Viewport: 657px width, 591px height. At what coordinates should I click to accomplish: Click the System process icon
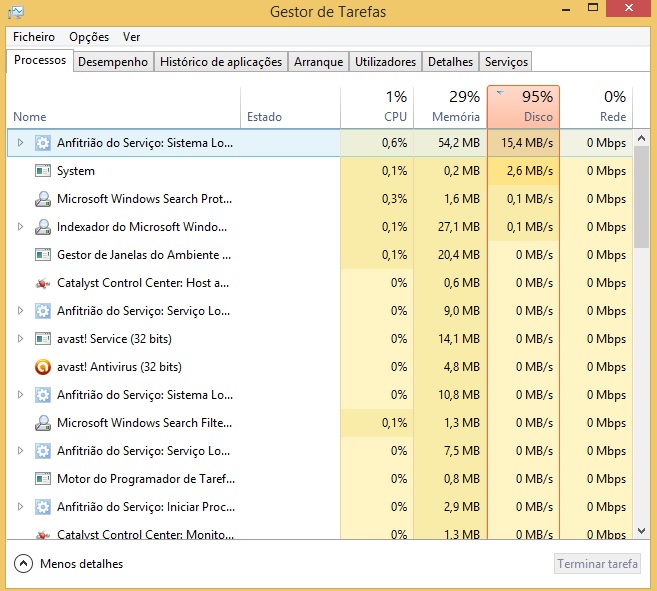tap(43, 171)
